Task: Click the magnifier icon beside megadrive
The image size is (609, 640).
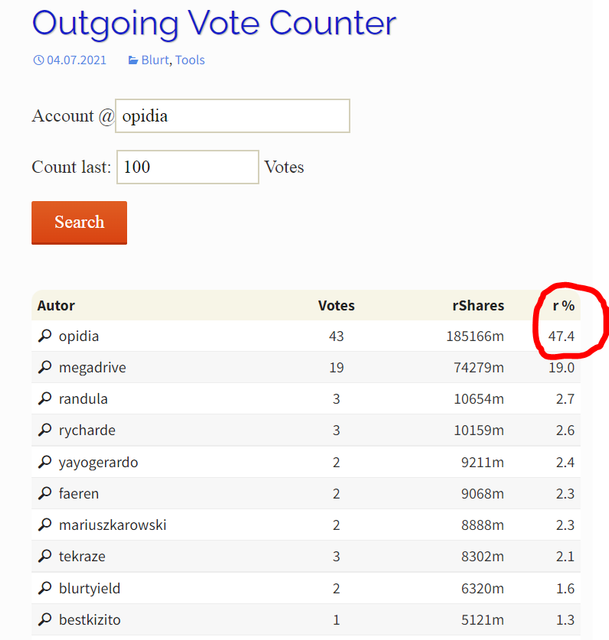Action: coord(44,368)
